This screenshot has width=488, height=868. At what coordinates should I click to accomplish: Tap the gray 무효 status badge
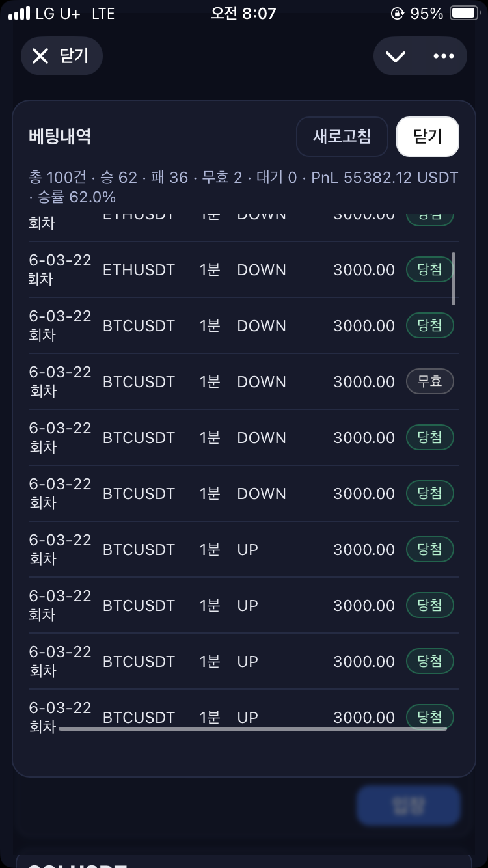[x=430, y=381]
